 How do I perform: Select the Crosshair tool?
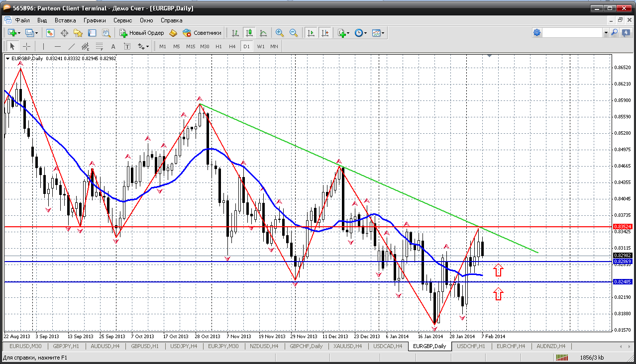click(27, 46)
